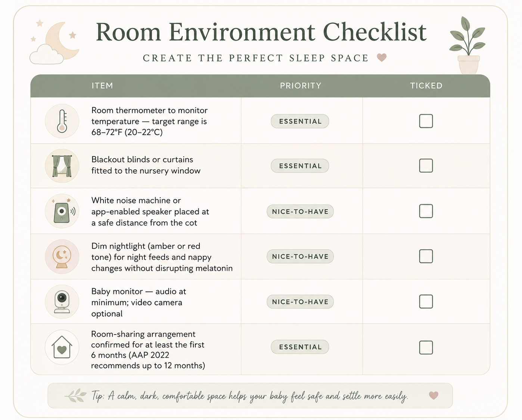Click the thermometer icon in first row
This screenshot has width=522, height=420.
click(62, 121)
